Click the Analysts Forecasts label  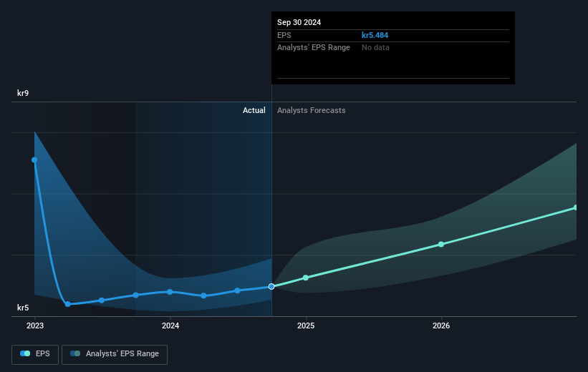312,110
